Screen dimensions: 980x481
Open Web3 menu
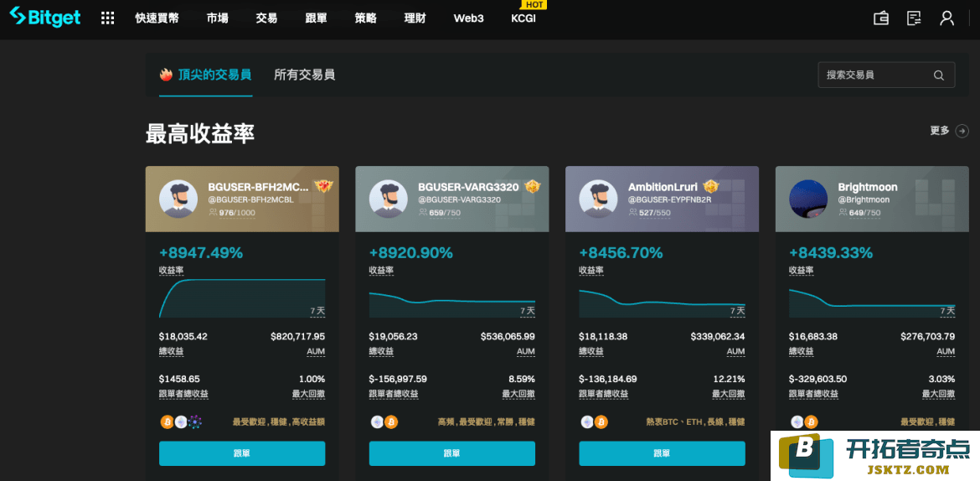point(469,18)
